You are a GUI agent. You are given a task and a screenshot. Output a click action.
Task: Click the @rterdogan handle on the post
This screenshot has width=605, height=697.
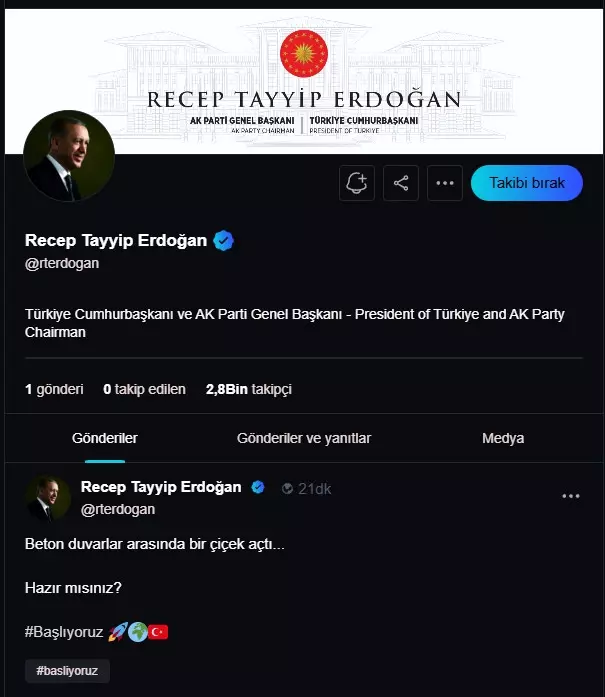click(117, 509)
